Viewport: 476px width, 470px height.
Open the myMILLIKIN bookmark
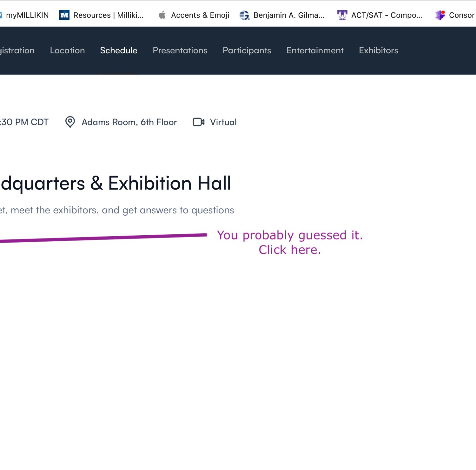pos(27,15)
